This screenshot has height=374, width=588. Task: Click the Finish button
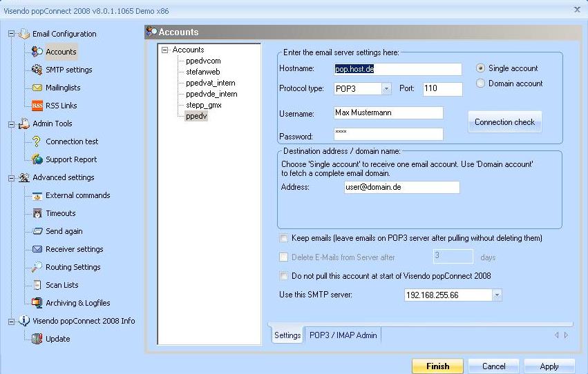[437, 366]
